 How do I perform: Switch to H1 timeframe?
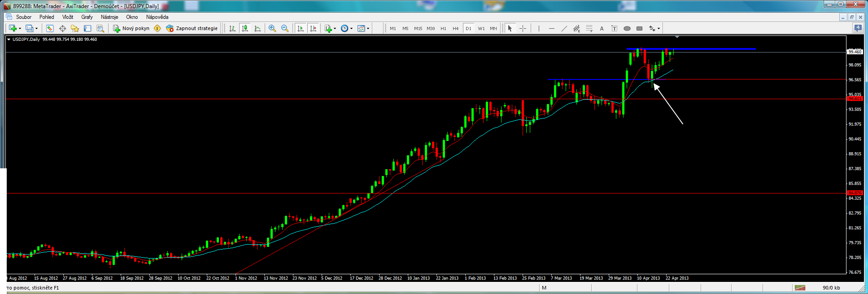443,28
